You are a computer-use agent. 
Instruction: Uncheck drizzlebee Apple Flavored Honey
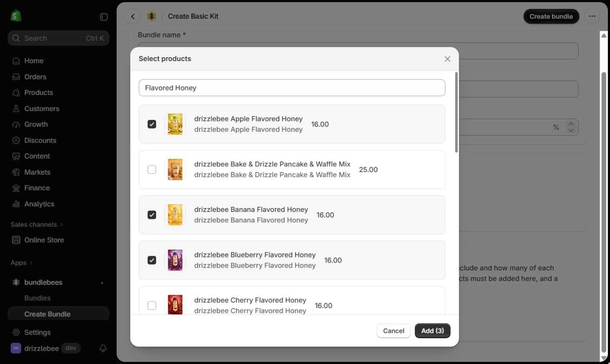[x=152, y=124]
